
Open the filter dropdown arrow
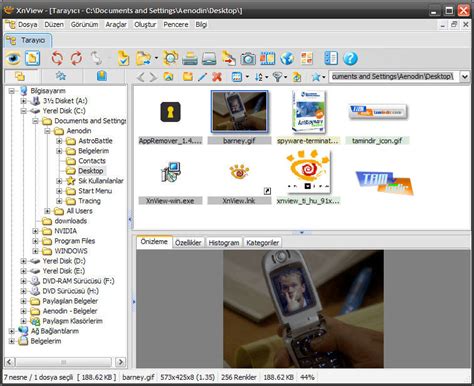pyautogui.click(x=286, y=77)
